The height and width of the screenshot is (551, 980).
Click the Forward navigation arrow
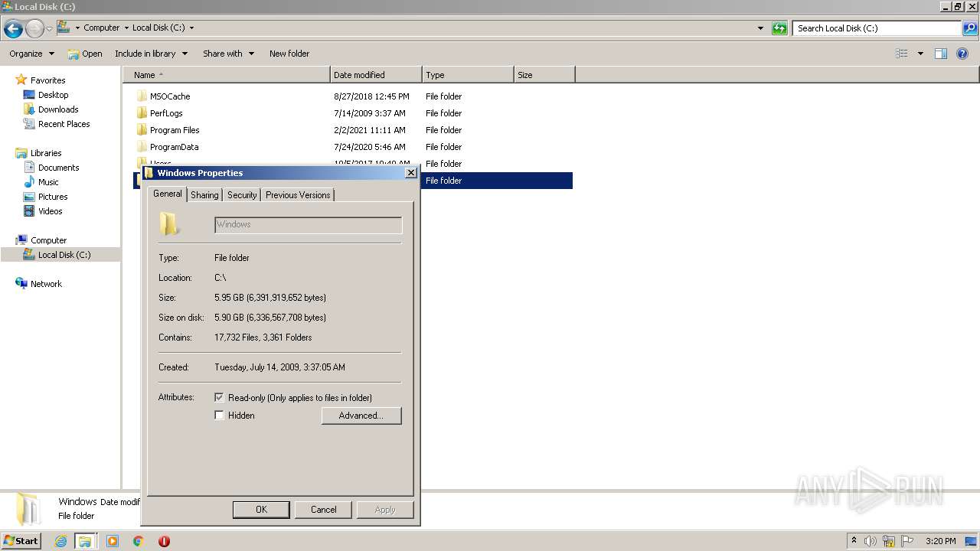pyautogui.click(x=34, y=29)
